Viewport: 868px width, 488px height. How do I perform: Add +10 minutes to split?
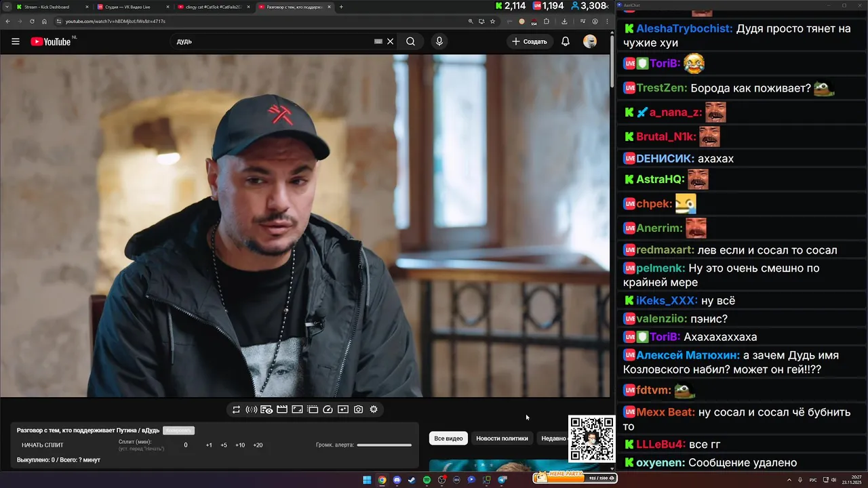pos(240,445)
